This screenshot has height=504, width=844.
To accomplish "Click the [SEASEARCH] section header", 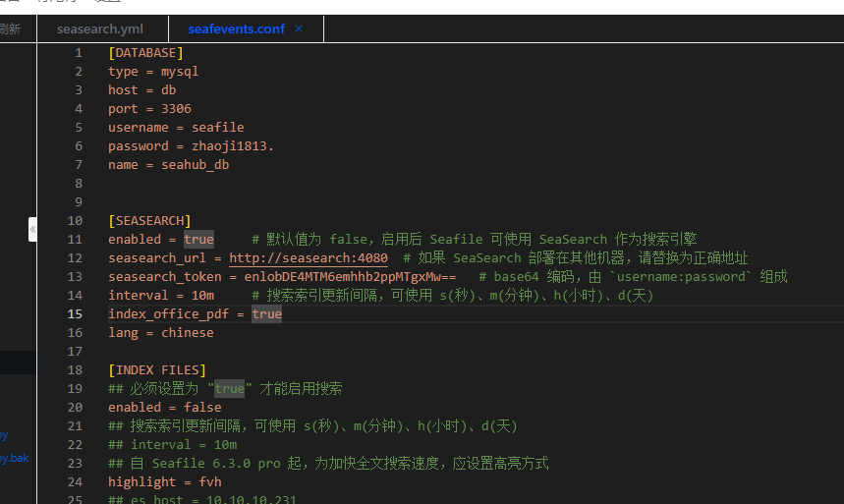I will click(x=149, y=221).
